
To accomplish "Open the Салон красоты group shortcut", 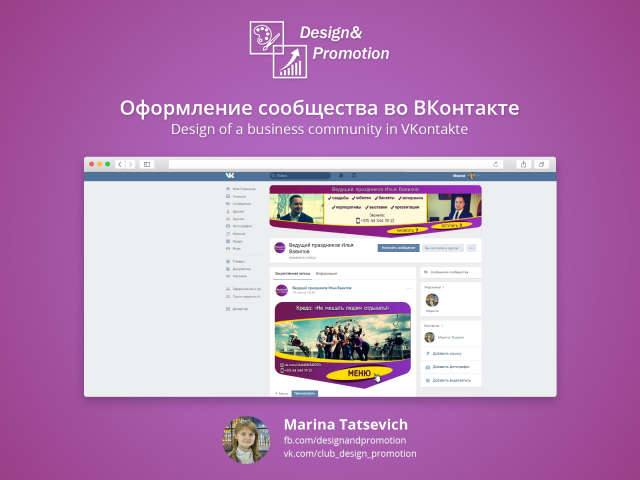I will [244, 297].
